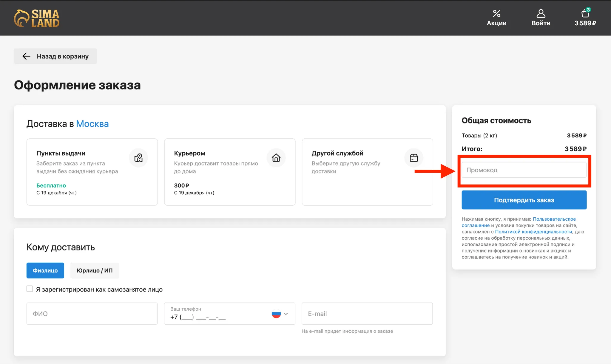Click the house icon in Курьером card

tap(276, 158)
